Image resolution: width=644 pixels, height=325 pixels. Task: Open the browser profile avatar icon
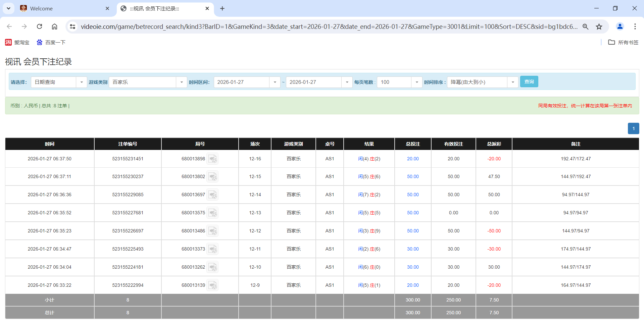point(620,26)
